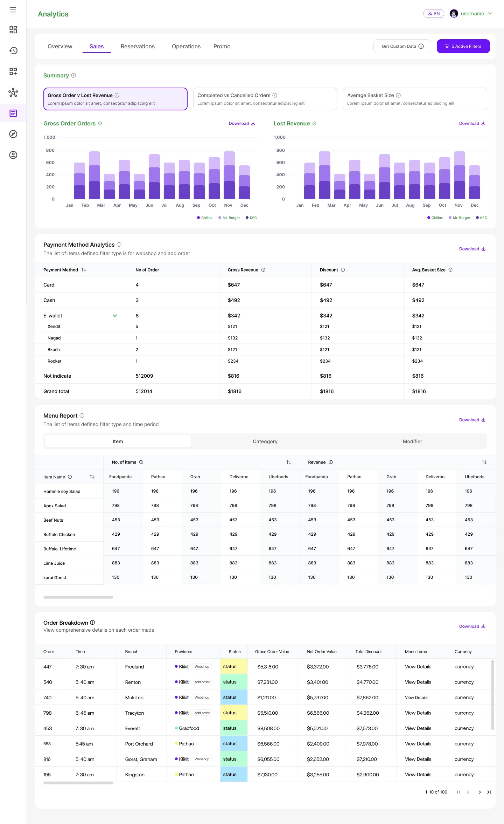The width and height of the screenshot is (504, 824).
Task: Toggle KFC legend in Lost Revenue chart
Action: click(x=482, y=218)
